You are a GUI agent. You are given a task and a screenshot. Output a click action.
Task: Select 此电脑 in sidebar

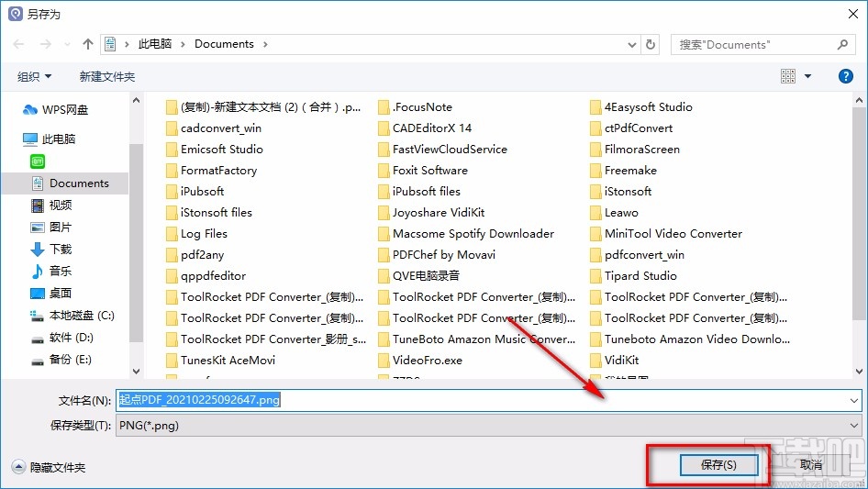click(49, 139)
